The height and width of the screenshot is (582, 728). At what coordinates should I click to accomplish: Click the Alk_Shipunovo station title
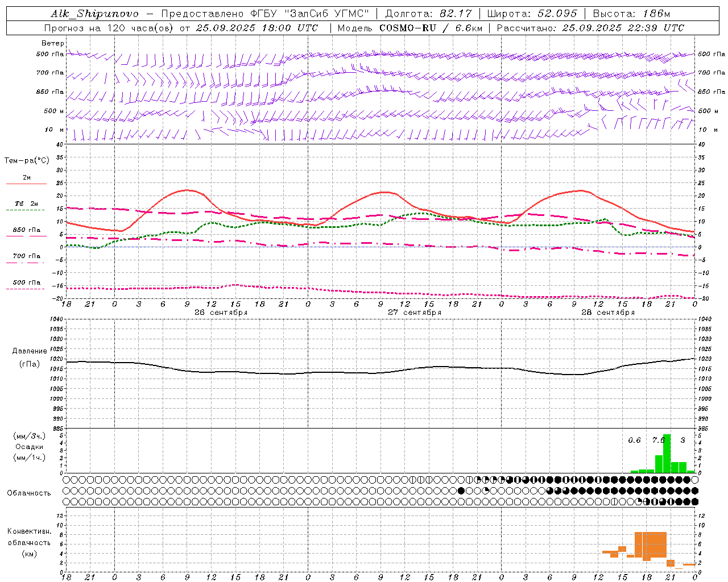pyautogui.click(x=94, y=14)
